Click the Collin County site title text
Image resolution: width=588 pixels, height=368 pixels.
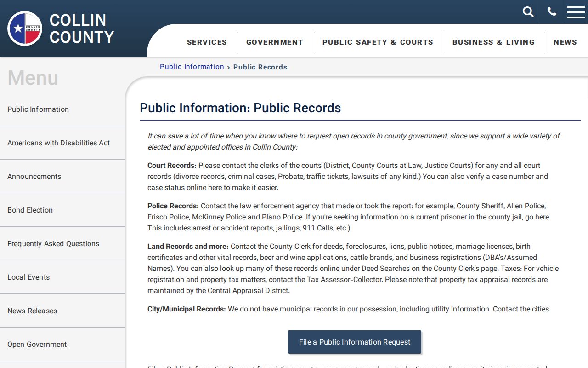[x=82, y=29]
